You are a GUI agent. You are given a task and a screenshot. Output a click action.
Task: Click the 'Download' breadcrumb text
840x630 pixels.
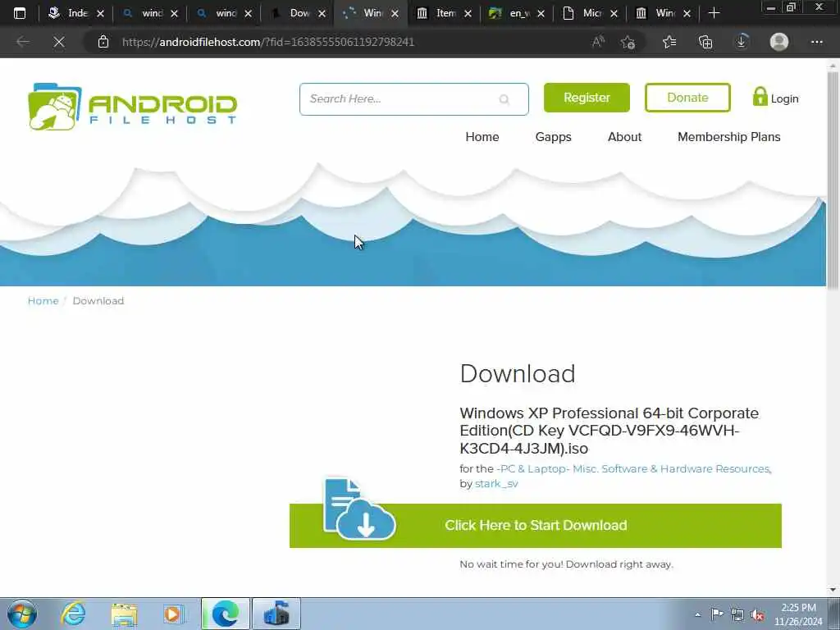click(x=98, y=300)
